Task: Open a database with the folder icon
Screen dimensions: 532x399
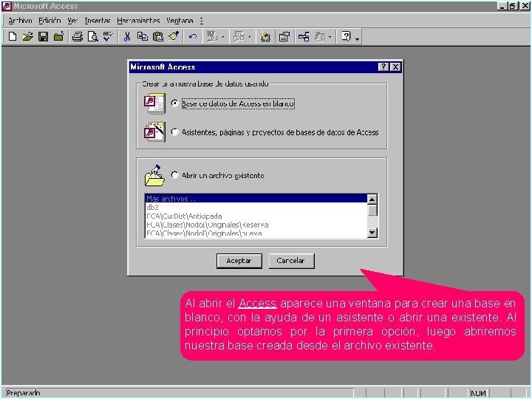Action: coord(28,36)
